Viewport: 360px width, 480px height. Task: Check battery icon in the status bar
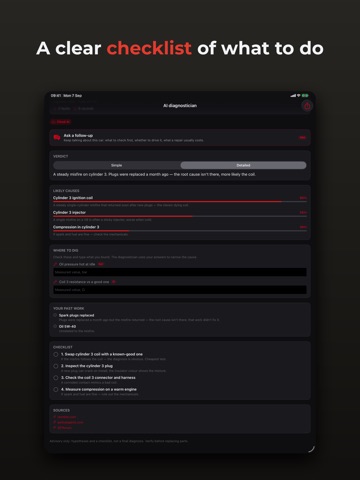pyautogui.click(x=305, y=95)
